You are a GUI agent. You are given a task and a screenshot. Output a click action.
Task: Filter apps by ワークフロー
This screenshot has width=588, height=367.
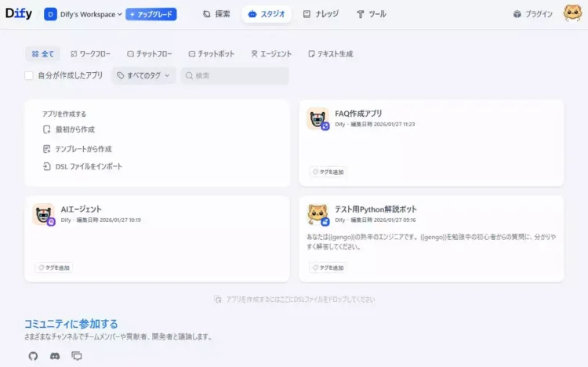(x=90, y=54)
